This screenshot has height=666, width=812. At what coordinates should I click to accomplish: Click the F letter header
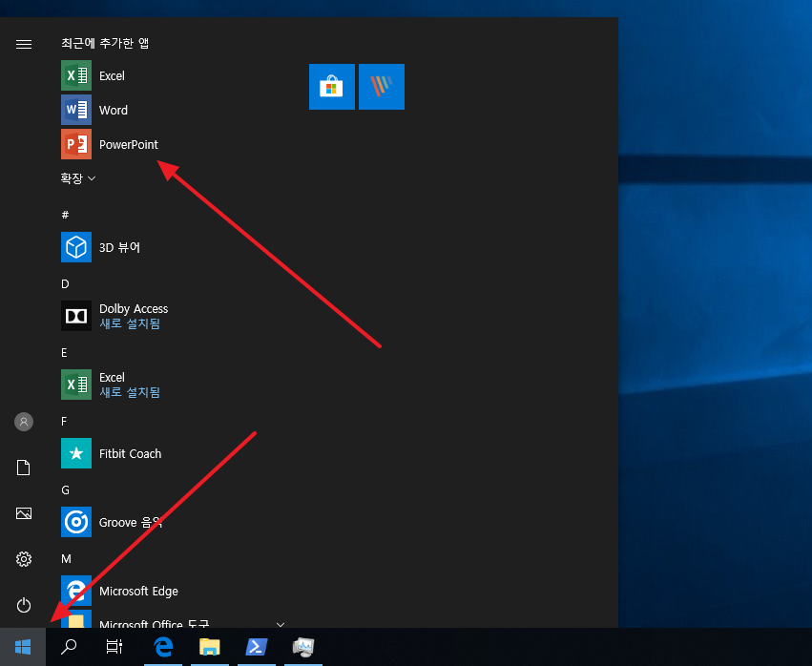pyautogui.click(x=64, y=422)
